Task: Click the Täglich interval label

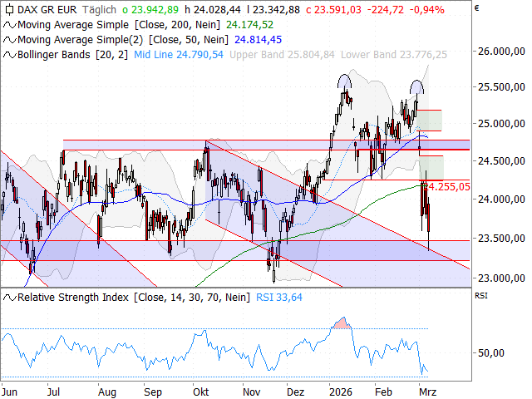Action: [99, 10]
